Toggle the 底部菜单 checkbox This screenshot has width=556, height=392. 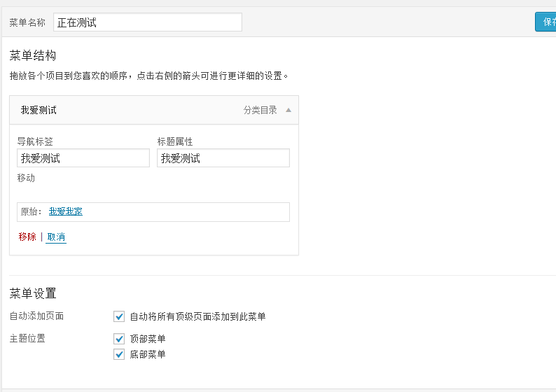(119, 354)
